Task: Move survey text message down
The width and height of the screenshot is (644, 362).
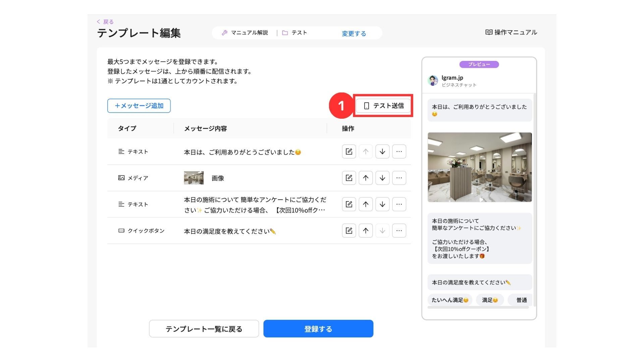Action: click(382, 204)
